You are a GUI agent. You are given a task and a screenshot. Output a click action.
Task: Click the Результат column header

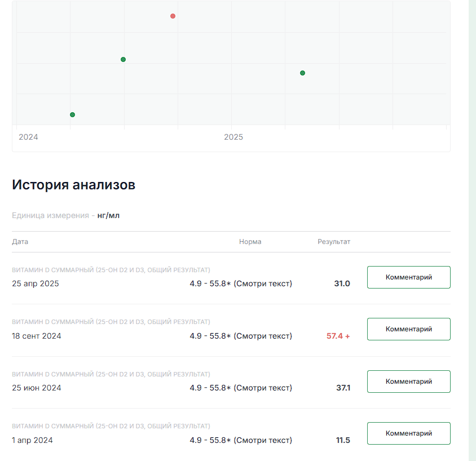point(334,242)
